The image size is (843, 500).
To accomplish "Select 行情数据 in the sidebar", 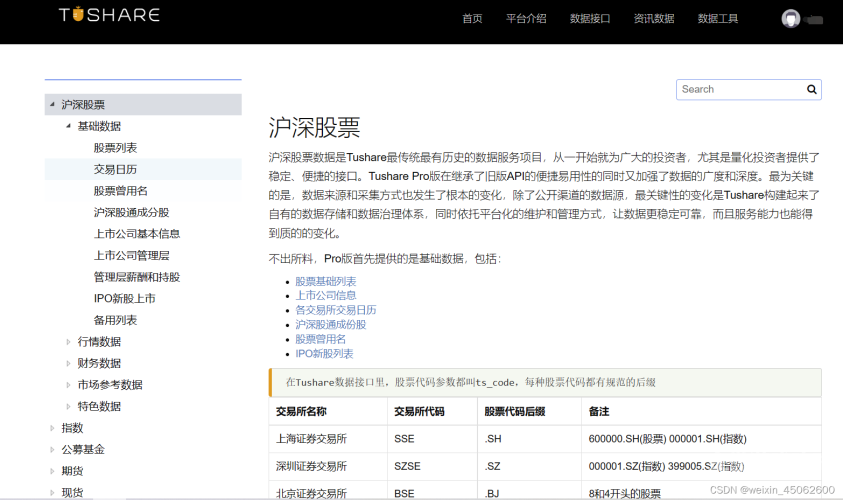I will 99,341.
